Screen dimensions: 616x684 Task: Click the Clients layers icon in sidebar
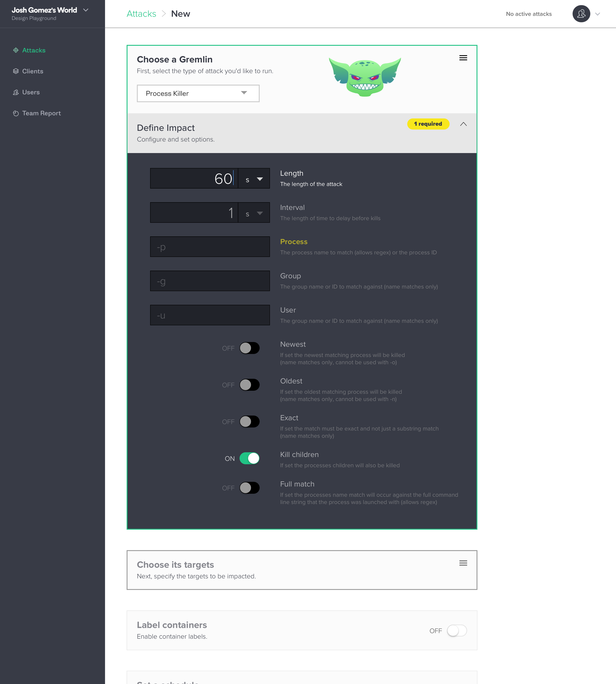pos(16,71)
